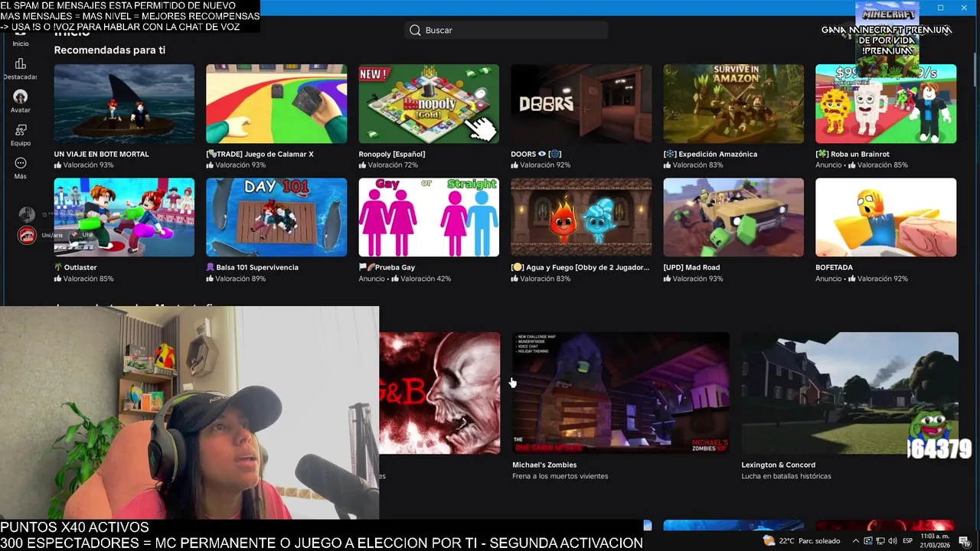Open the Lexington & Concord banner
Viewport: 980px width, 551px height.
(850, 393)
